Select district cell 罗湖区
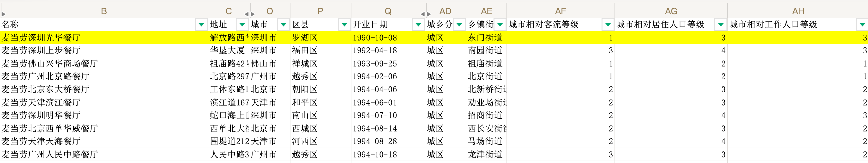 point(320,38)
